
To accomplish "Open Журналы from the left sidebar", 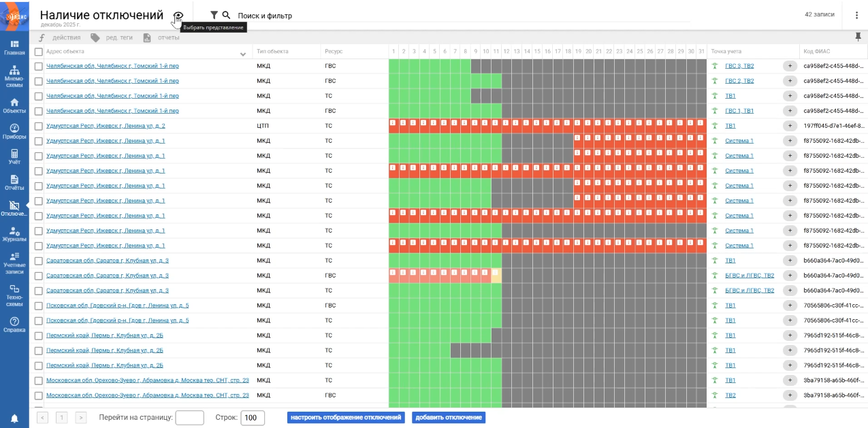I will (x=14, y=234).
